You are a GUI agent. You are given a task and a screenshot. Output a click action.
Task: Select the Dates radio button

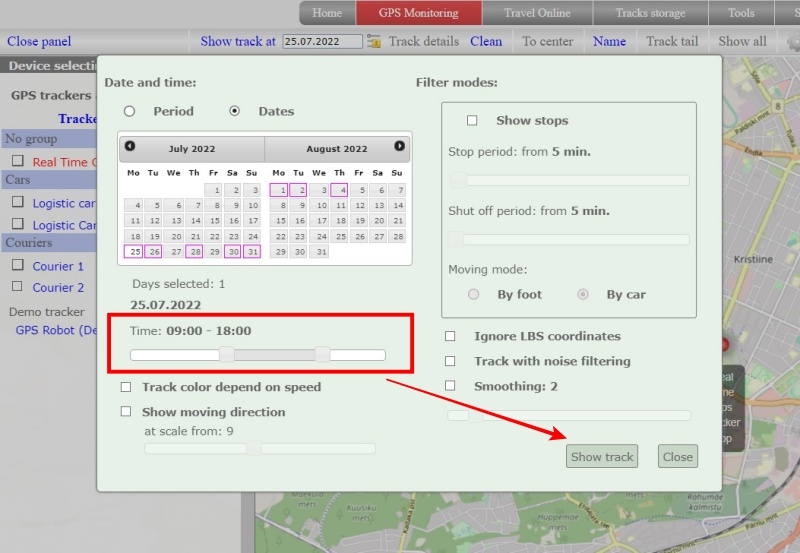[x=234, y=111]
